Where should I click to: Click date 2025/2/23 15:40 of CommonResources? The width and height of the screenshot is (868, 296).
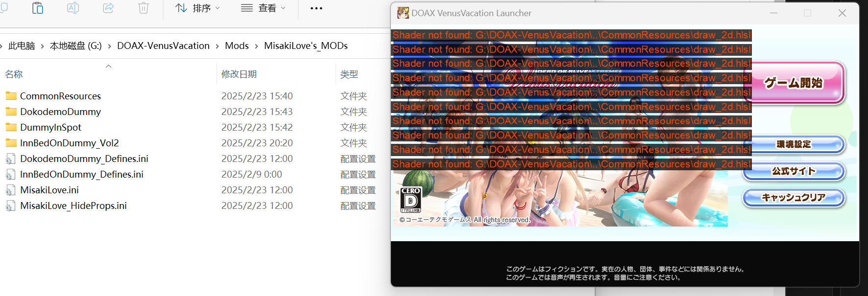pos(257,96)
